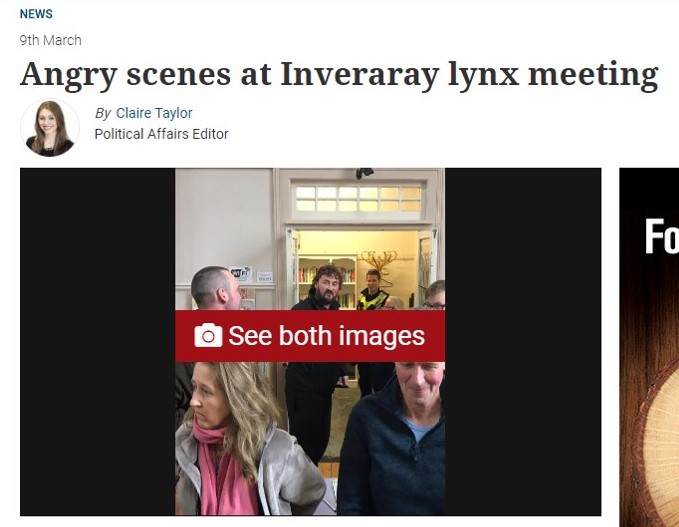Click the white text on sidebar advertisement
Screen dimensions: 679x527
pyautogui.click(x=662, y=236)
